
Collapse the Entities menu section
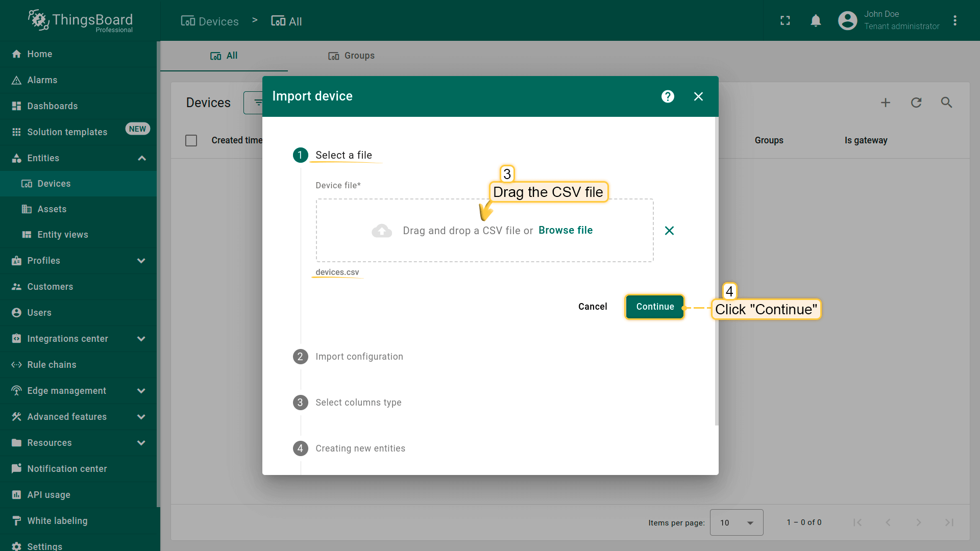(x=142, y=158)
